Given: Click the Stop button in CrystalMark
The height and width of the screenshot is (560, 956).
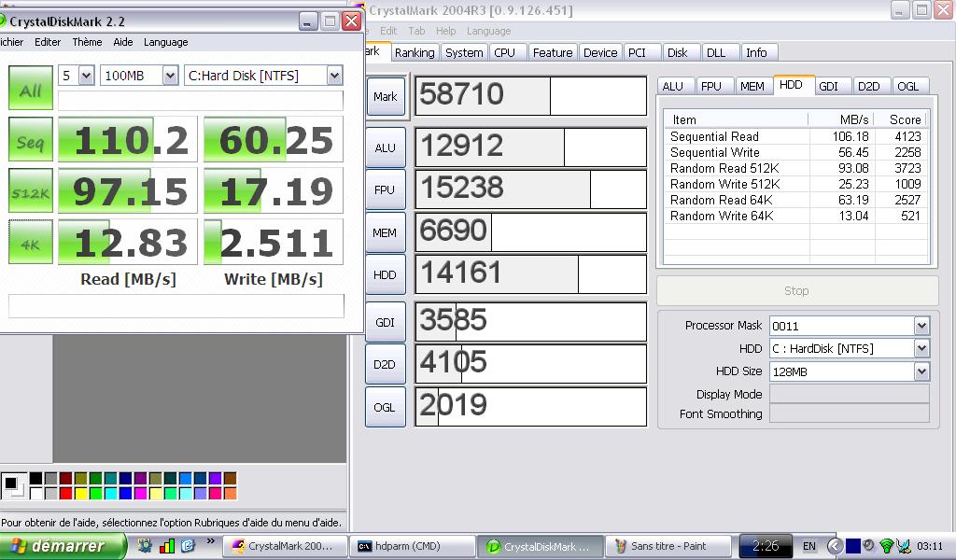Looking at the screenshot, I should [797, 290].
